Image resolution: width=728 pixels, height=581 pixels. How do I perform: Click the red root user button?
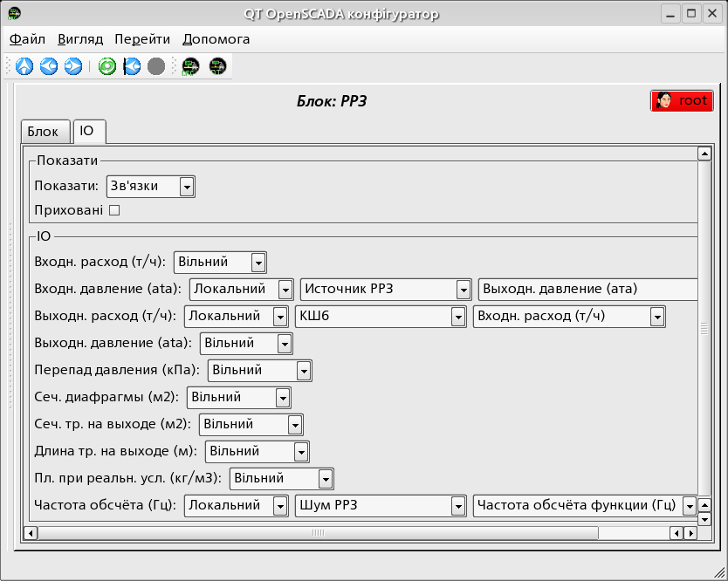click(x=682, y=100)
